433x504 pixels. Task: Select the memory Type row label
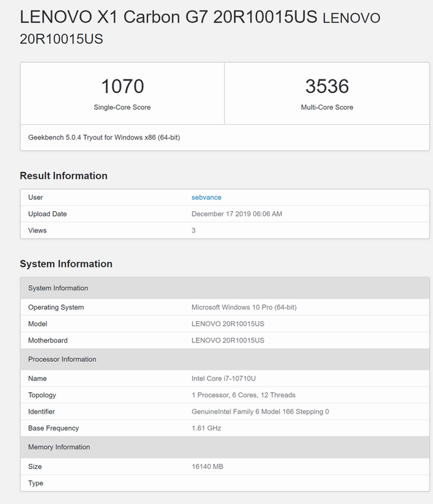pyautogui.click(x=36, y=483)
